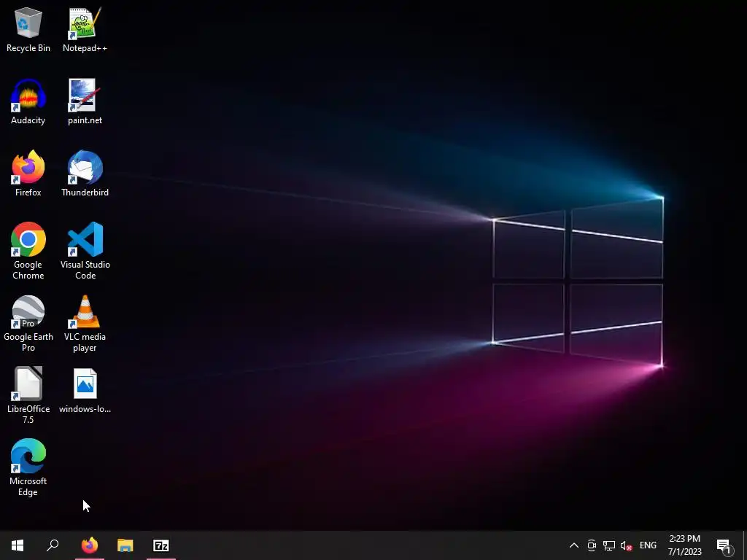
Task: Select the windows-lo... image file icon
Action: (x=85, y=391)
